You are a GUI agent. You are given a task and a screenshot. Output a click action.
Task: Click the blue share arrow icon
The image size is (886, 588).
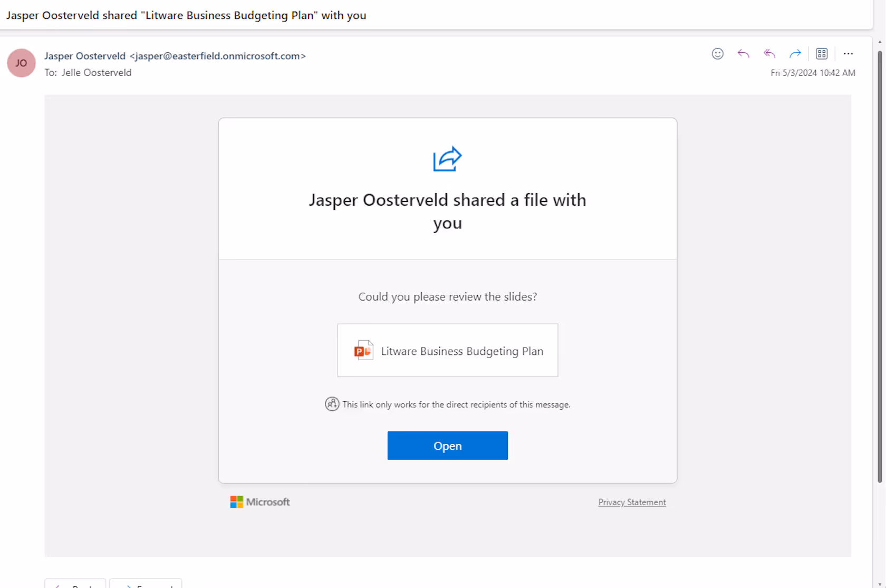(447, 159)
